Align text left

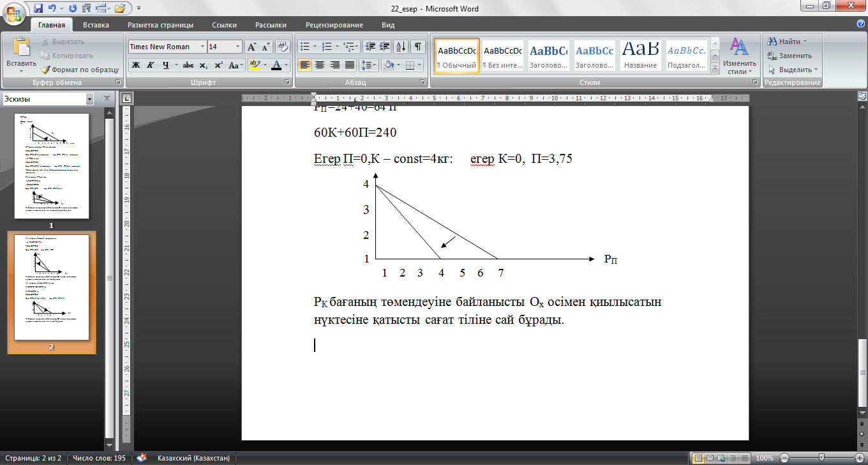pyautogui.click(x=305, y=65)
